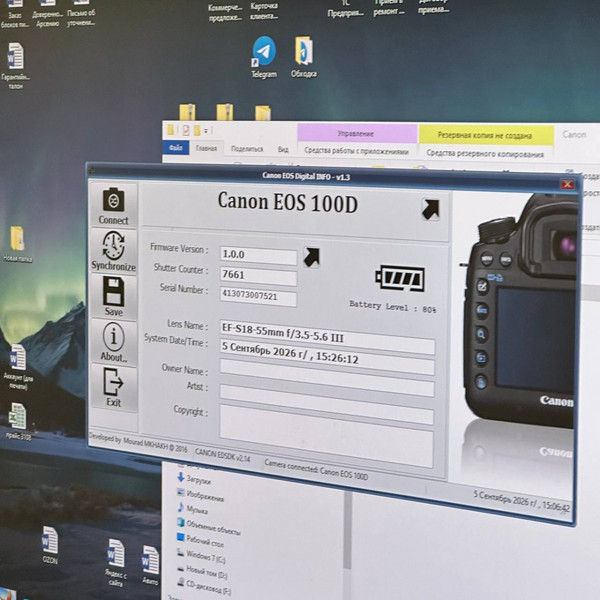Select the Управление contextual tab in Explorer

(x=356, y=134)
